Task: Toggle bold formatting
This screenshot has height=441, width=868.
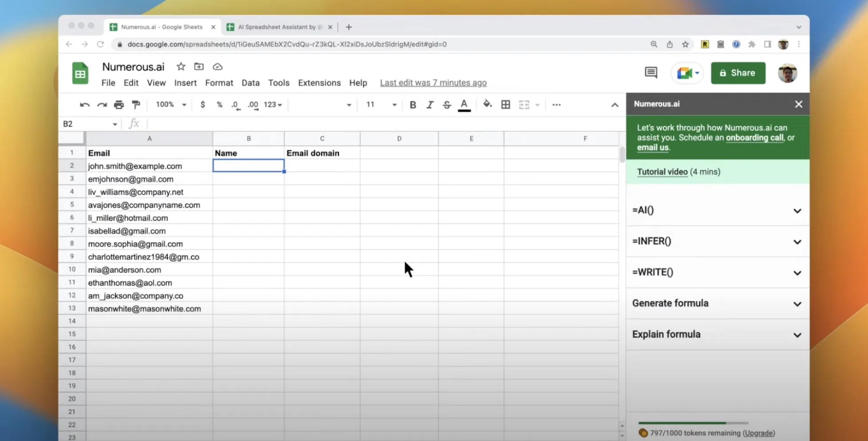Action: [x=413, y=105]
